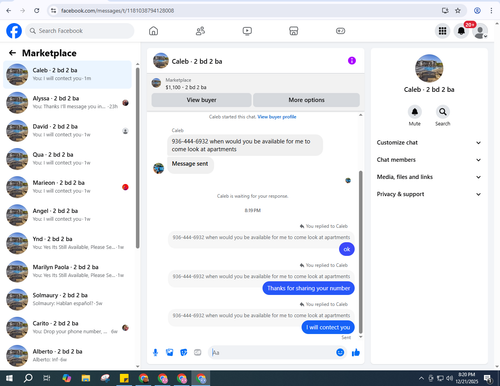Open File Explorer from the taskbar
500x386 pixels.
click(x=86, y=378)
